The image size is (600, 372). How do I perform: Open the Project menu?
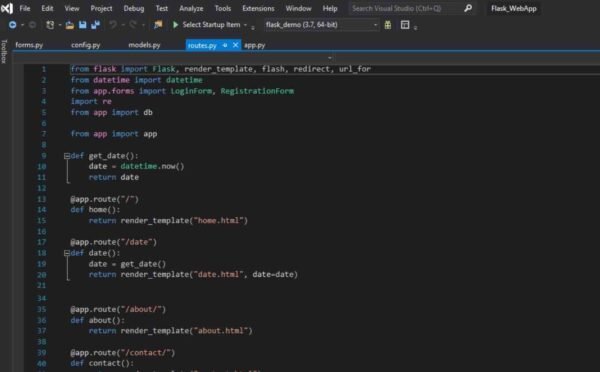(101, 8)
